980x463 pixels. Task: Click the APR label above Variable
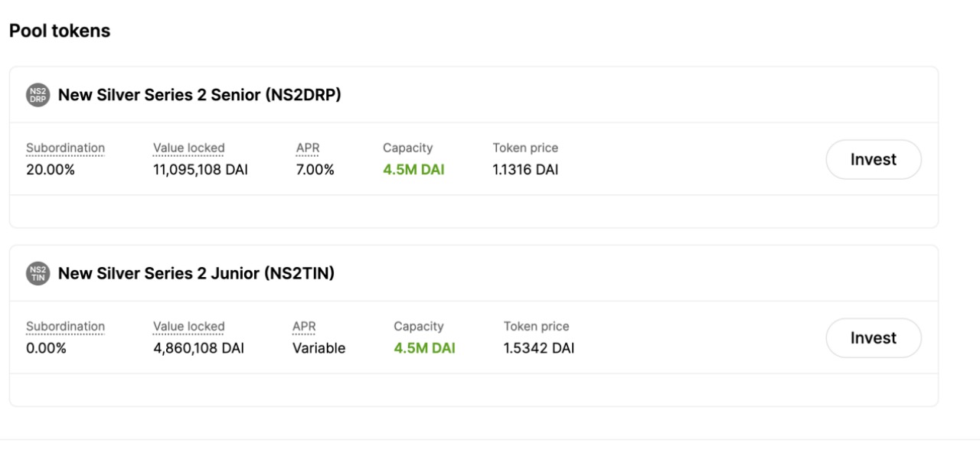[x=304, y=326]
